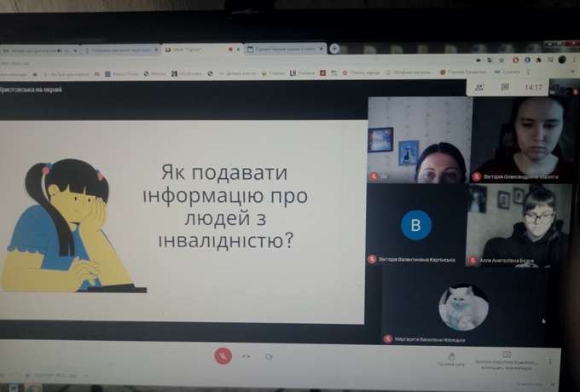Bookmark this page with the star icon
The width and height of the screenshot is (580, 392).
pos(502,60)
